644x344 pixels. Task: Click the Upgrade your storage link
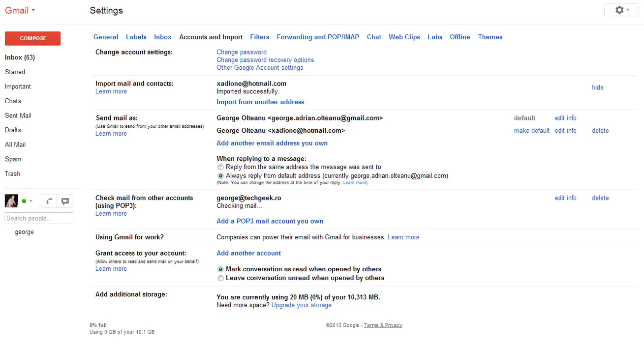(x=302, y=305)
